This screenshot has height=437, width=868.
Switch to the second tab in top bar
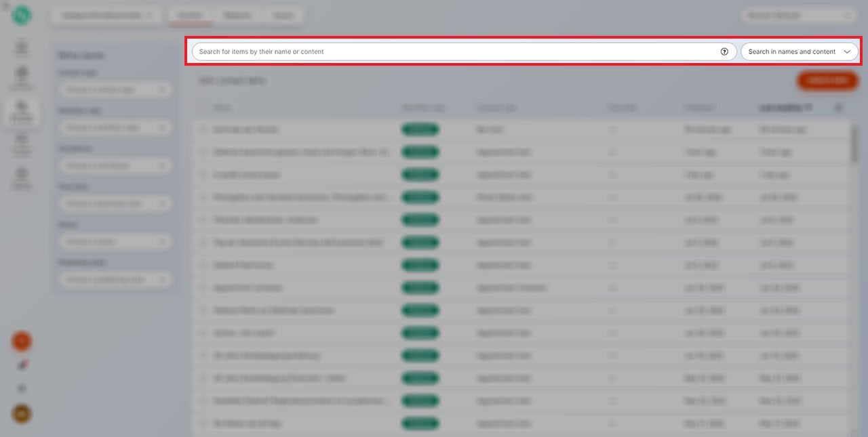(237, 15)
